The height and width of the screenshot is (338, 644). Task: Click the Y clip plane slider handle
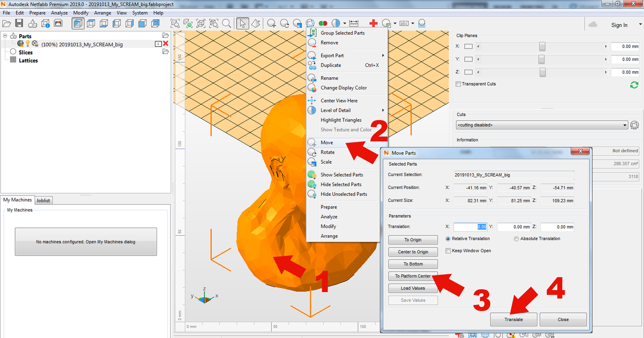tap(541, 59)
